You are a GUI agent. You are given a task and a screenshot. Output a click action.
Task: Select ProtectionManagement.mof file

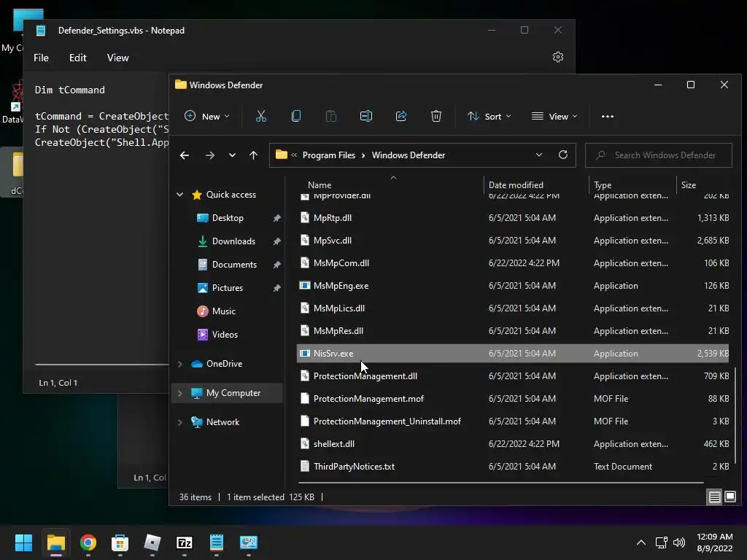[x=513, y=399]
